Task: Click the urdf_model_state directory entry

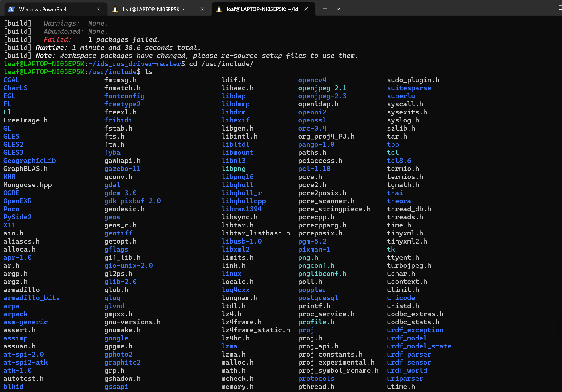Action: (x=419, y=346)
